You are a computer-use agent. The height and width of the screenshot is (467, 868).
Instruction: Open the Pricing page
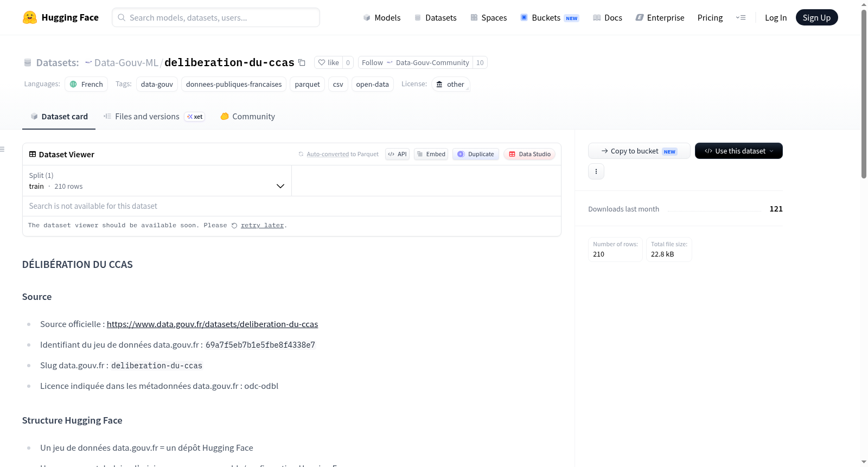click(710, 18)
